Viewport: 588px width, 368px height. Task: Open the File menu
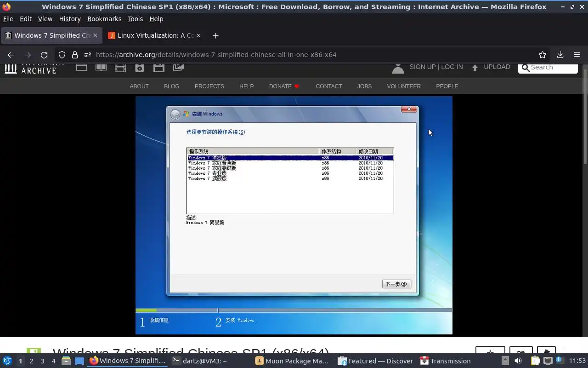[8, 19]
